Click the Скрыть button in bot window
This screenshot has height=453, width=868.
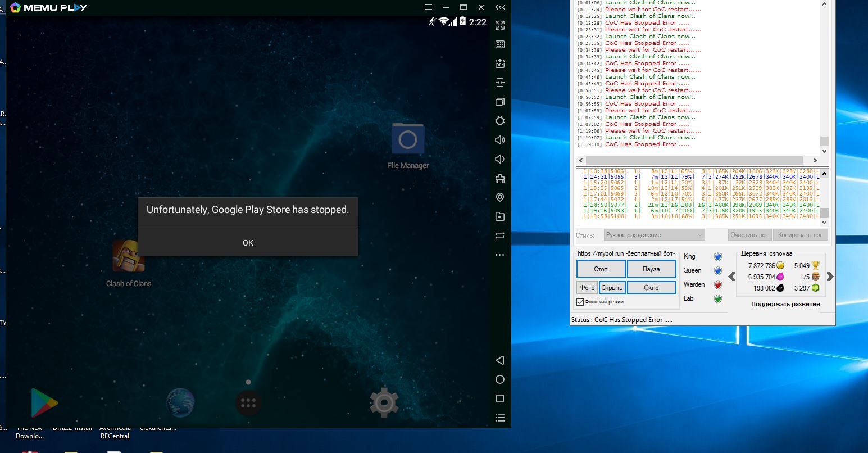tap(612, 287)
